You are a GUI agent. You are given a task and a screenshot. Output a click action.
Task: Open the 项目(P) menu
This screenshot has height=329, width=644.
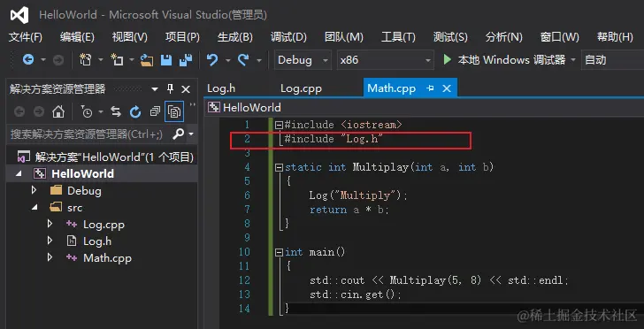pos(182,37)
